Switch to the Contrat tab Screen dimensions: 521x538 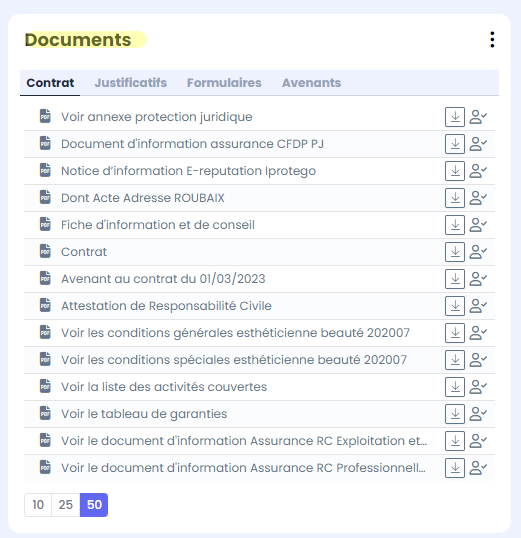50,83
